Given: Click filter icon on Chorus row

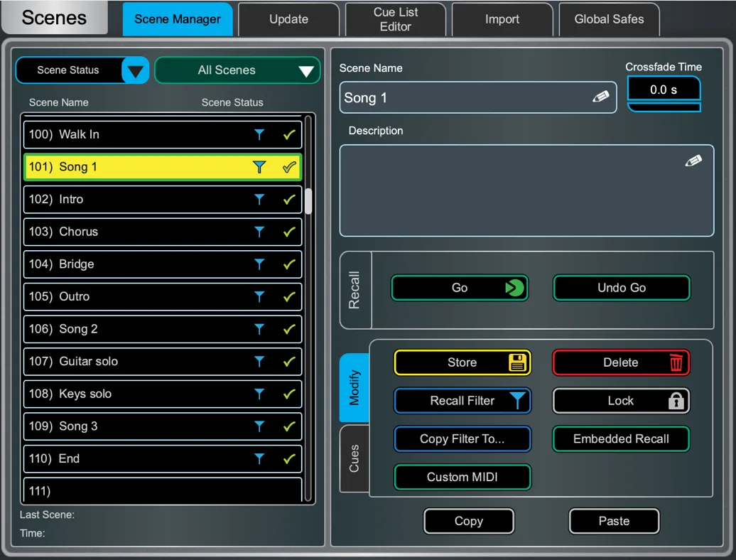Looking at the screenshot, I should click(259, 232).
